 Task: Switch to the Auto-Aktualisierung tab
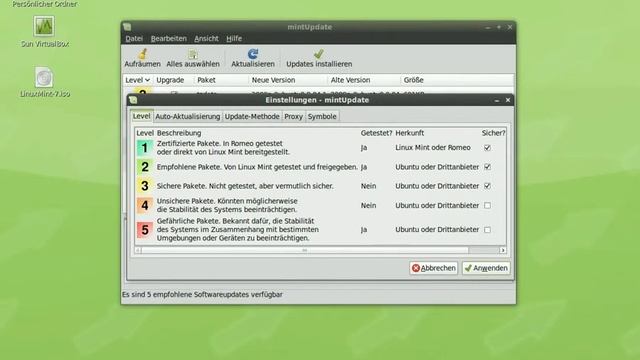coord(188,116)
